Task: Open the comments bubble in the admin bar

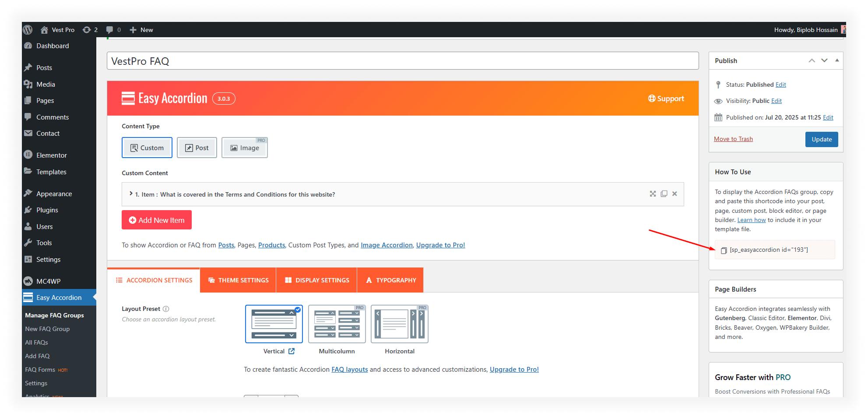Action: pyautogui.click(x=113, y=30)
